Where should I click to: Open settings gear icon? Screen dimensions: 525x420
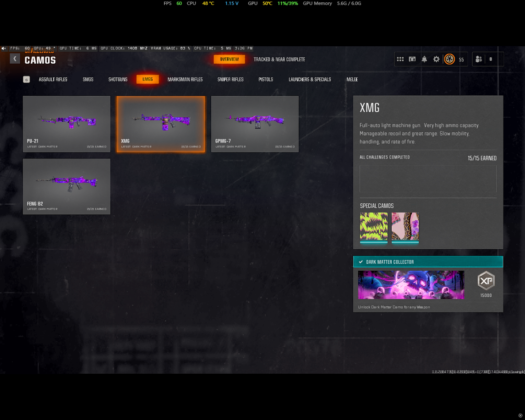click(x=436, y=59)
